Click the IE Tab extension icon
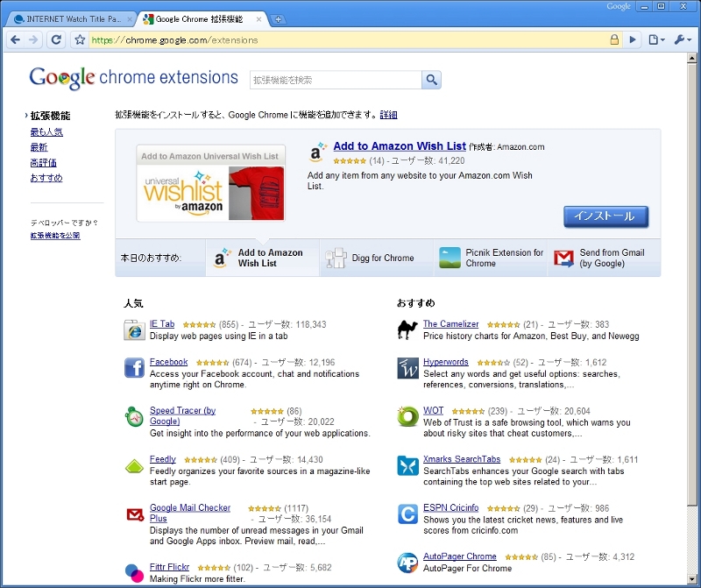Image resolution: width=701 pixels, height=588 pixels. [134, 330]
